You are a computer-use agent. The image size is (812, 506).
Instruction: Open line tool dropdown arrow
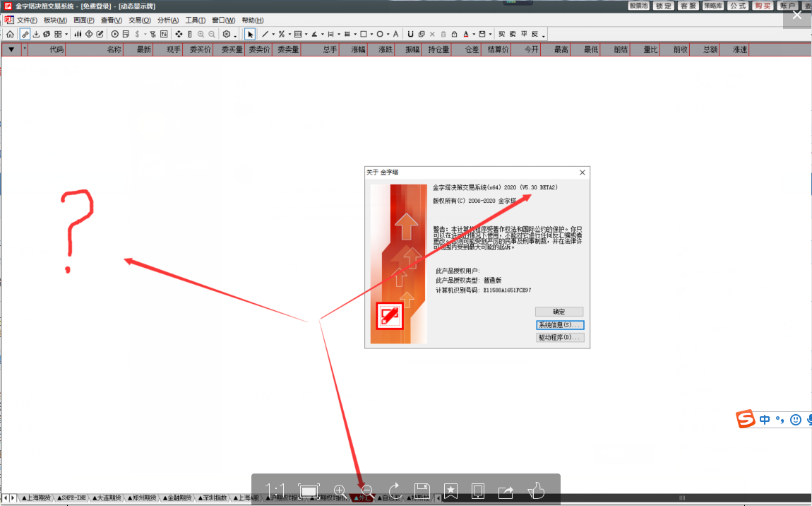(x=273, y=35)
